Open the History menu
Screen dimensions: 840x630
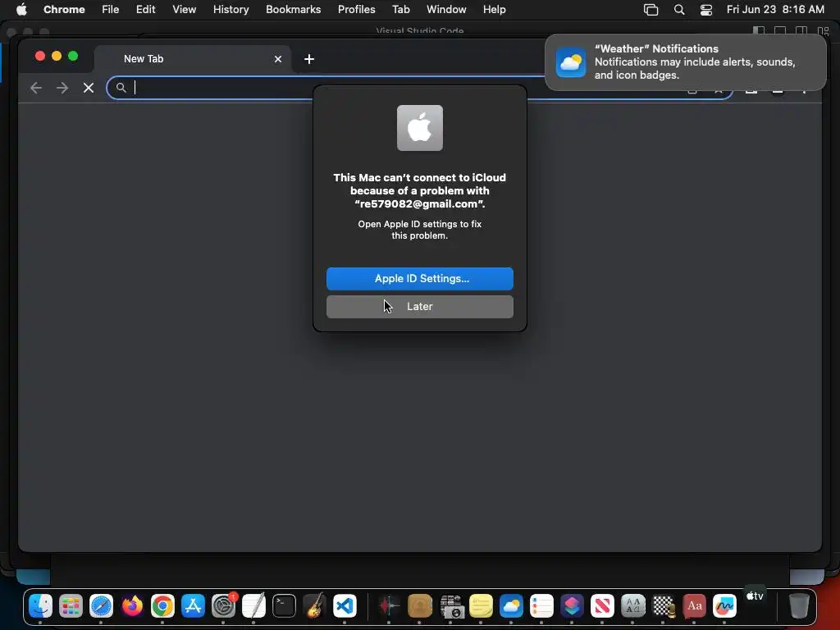point(231,10)
